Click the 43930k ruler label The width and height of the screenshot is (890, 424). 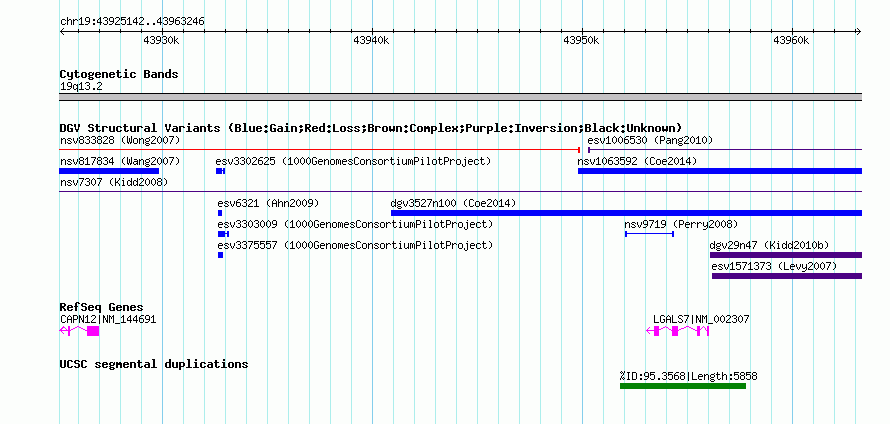pyautogui.click(x=162, y=40)
